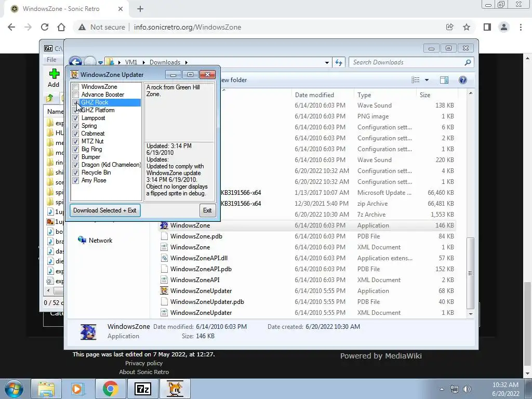Click the browser address bar URL
Image resolution: width=532 pixels, height=399 pixels.
[x=187, y=27]
